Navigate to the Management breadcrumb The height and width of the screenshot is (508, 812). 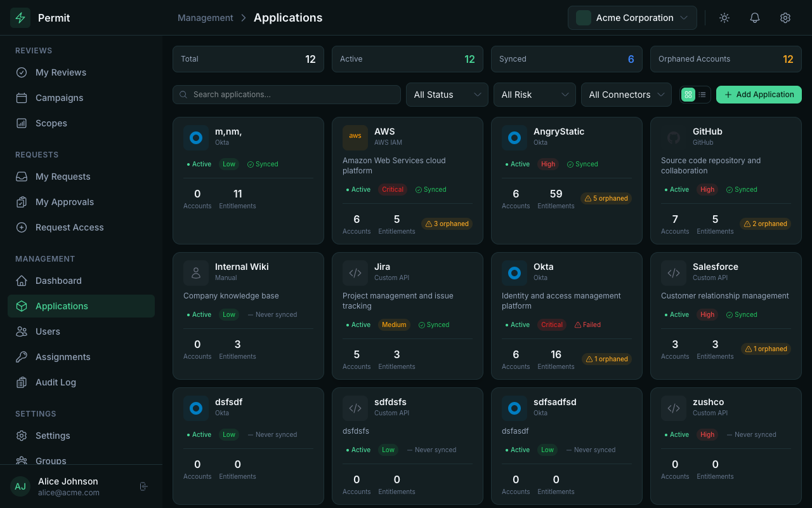coord(205,18)
